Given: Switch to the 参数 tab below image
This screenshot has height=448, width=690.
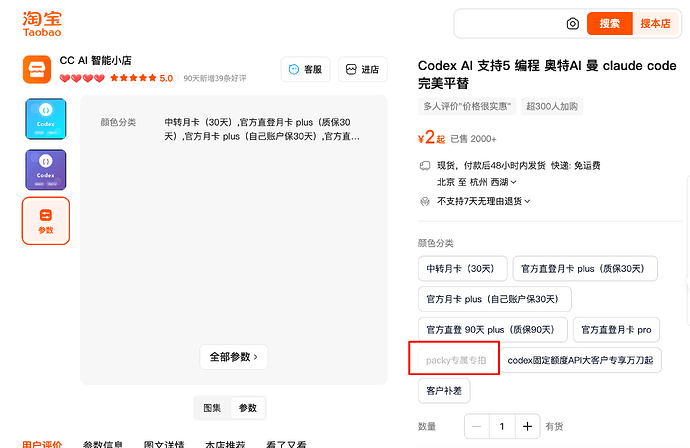Looking at the screenshot, I should click(248, 408).
